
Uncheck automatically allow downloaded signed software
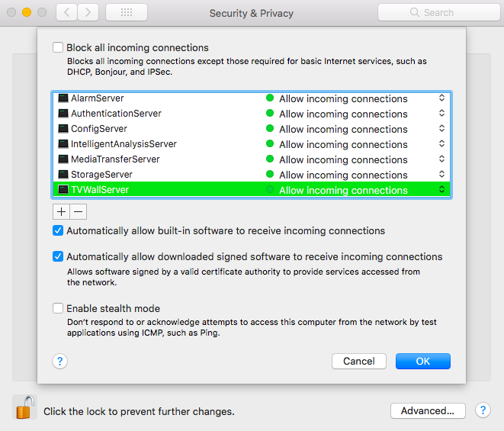(58, 256)
